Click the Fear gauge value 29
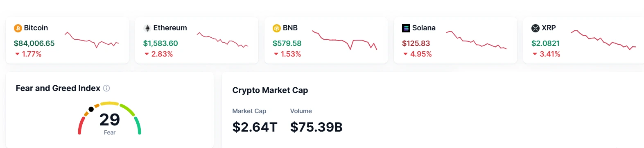The height and width of the screenshot is (148, 644). coord(110,120)
